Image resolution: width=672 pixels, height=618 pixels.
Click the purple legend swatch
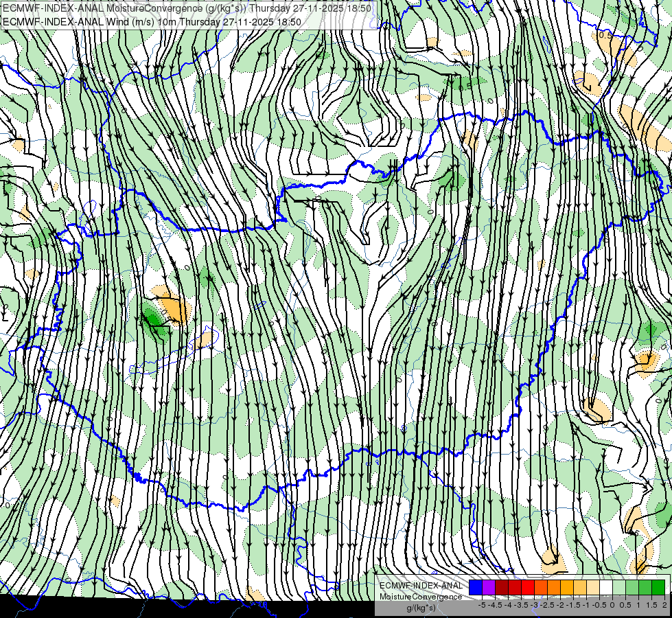click(489, 588)
